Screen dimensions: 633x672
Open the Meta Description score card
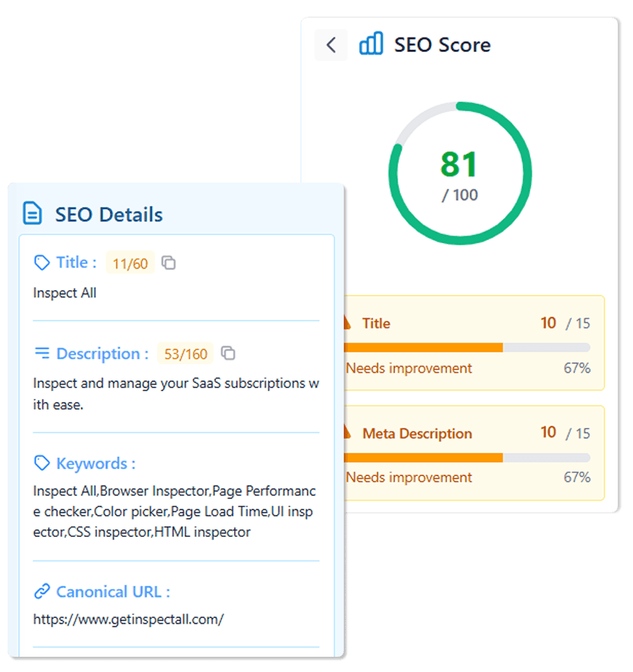click(473, 453)
